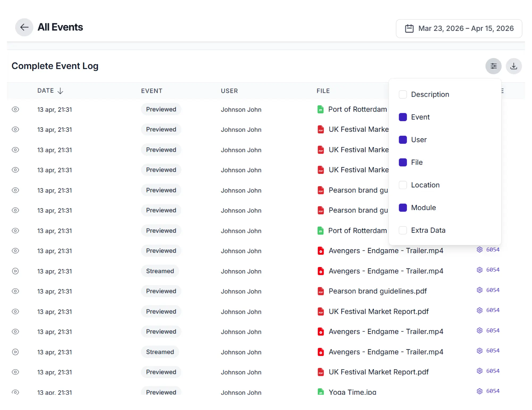Click the first Streamed event badge

tap(160, 271)
